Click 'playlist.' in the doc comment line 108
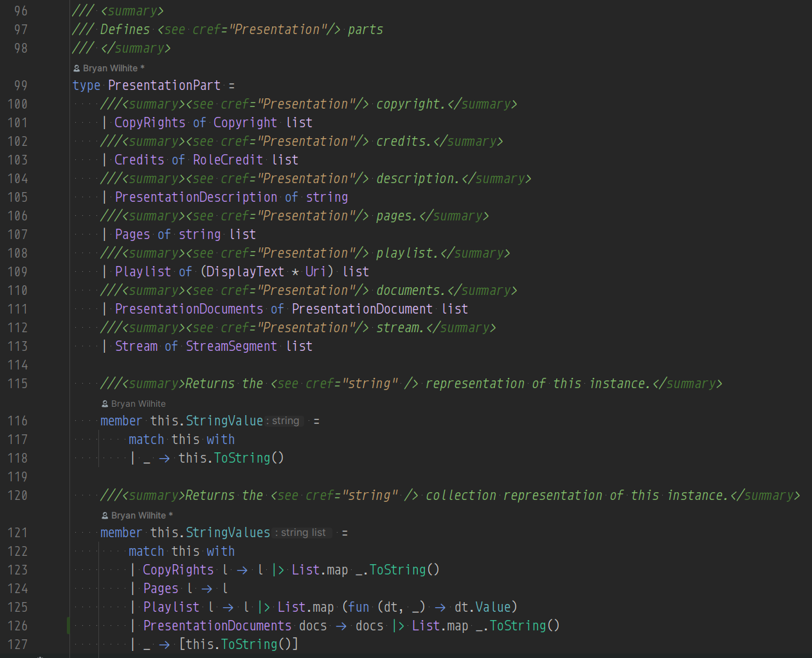Viewport: 812px width, 658px height. coord(407,253)
